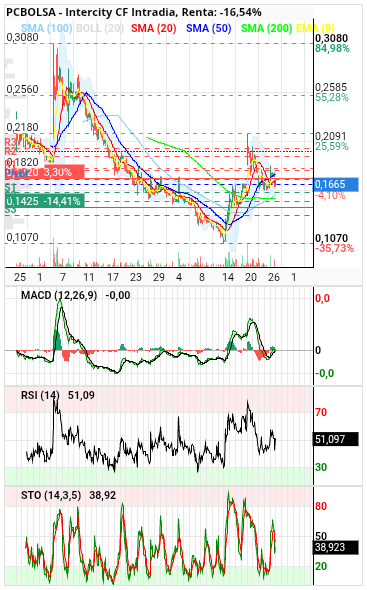The width and height of the screenshot is (367, 590).
Task: Select the red SMA (20) legend label
Action: click(x=154, y=28)
